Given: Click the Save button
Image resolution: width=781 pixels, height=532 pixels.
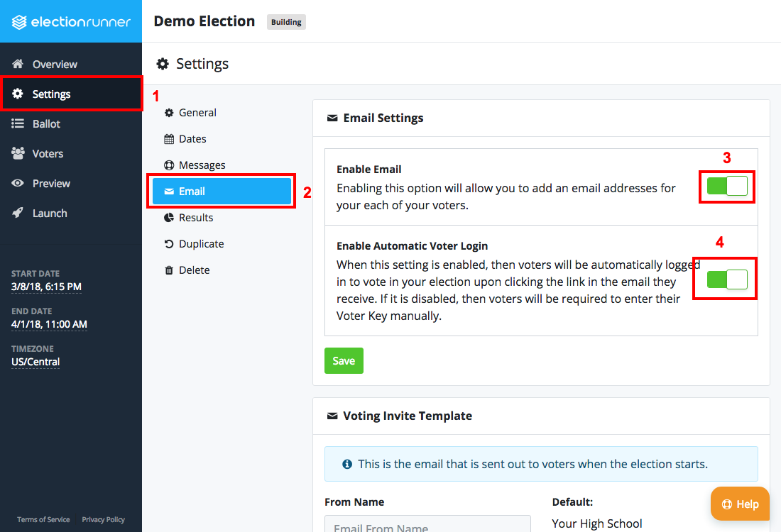Looking at the screenshot, I should 344,360.
